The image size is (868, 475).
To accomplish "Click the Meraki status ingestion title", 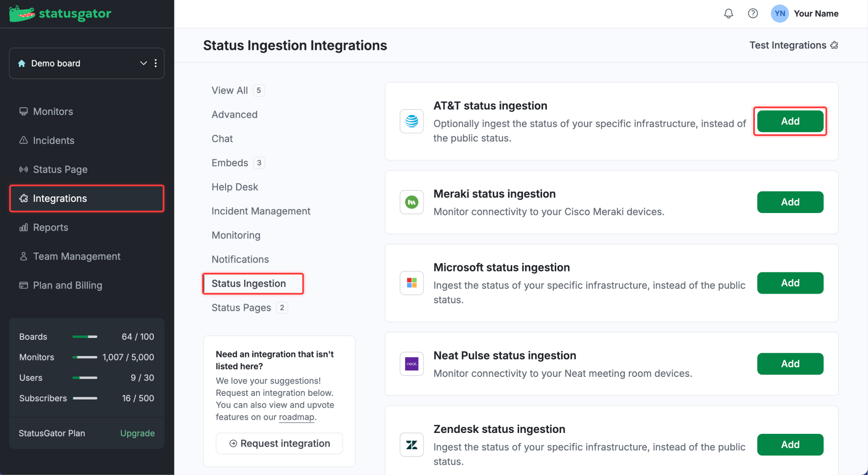I will (x=494, y=194).
